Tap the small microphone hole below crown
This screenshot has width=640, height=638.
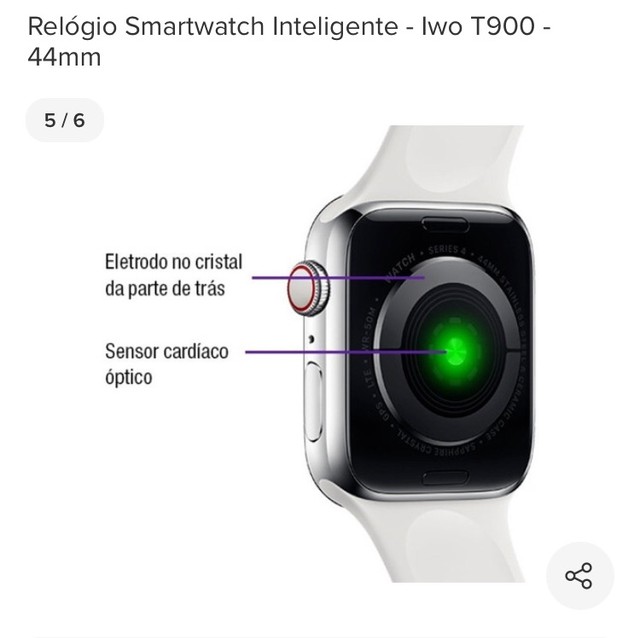pos(312,338)
